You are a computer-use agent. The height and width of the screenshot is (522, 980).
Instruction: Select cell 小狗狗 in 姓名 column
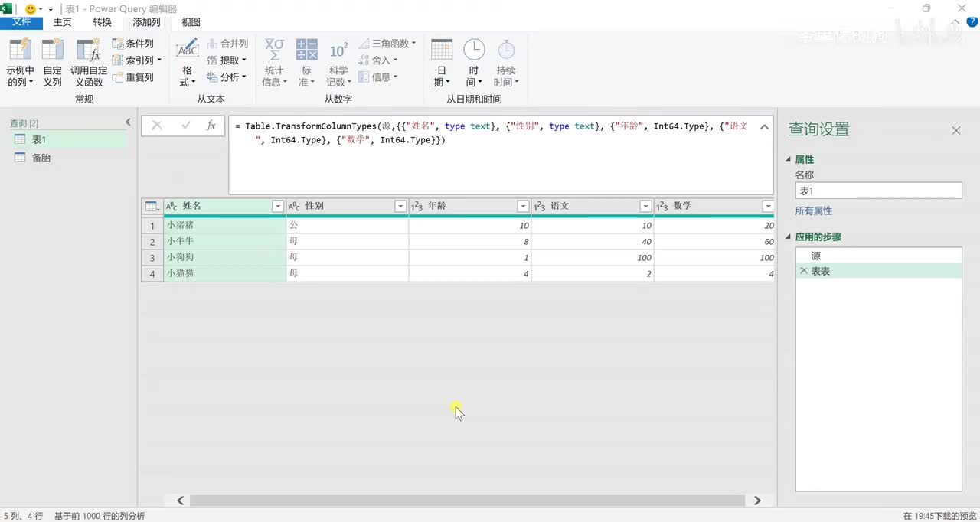(x=225, y=258)
